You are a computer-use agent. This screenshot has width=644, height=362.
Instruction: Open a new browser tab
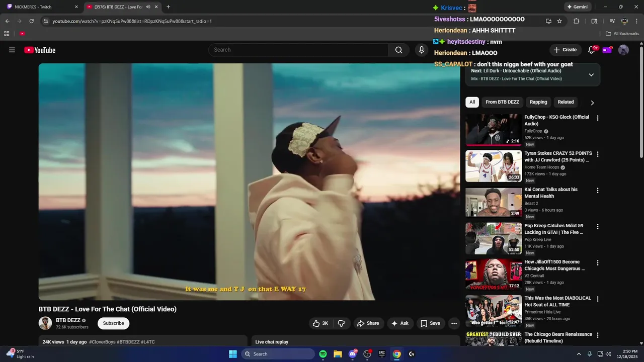pos(168,7)
